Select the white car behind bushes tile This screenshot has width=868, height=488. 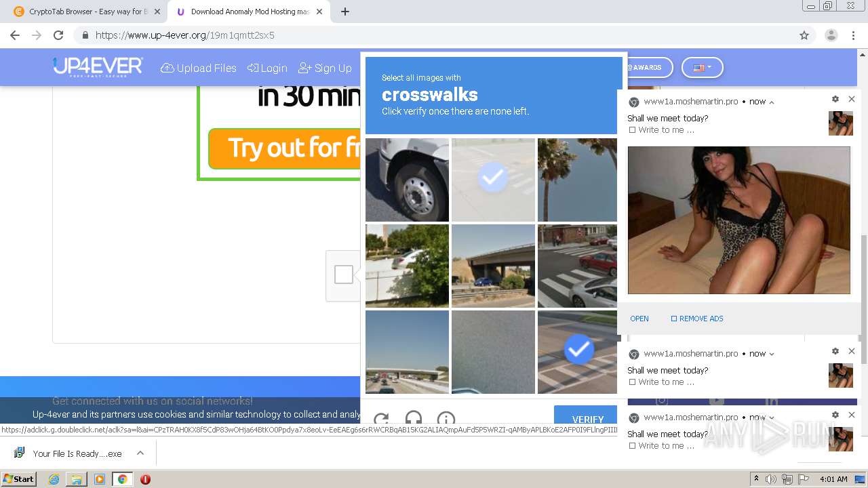pyautogui.click(x=407, y=266)
